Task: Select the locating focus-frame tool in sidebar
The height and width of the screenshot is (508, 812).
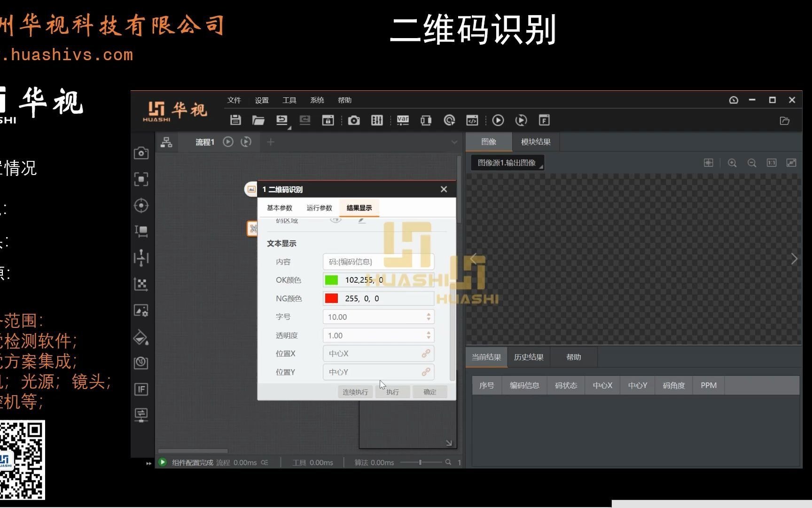Action: (141, 179)
